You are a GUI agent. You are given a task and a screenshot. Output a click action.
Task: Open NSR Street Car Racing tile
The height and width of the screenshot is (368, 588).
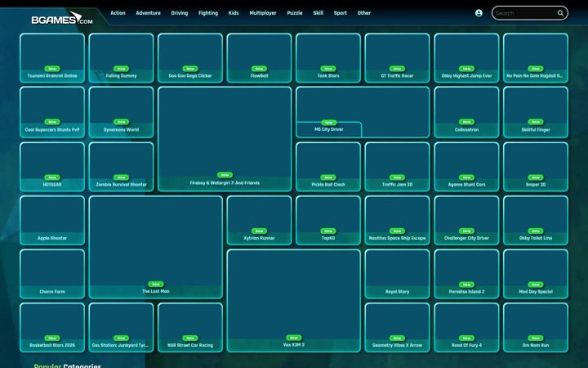(x=190, y=328)
